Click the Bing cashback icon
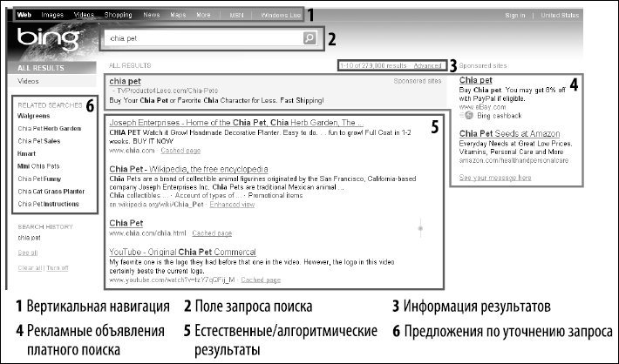The height and width of the screenshot is (364, 619). click(x=468, y=116)
